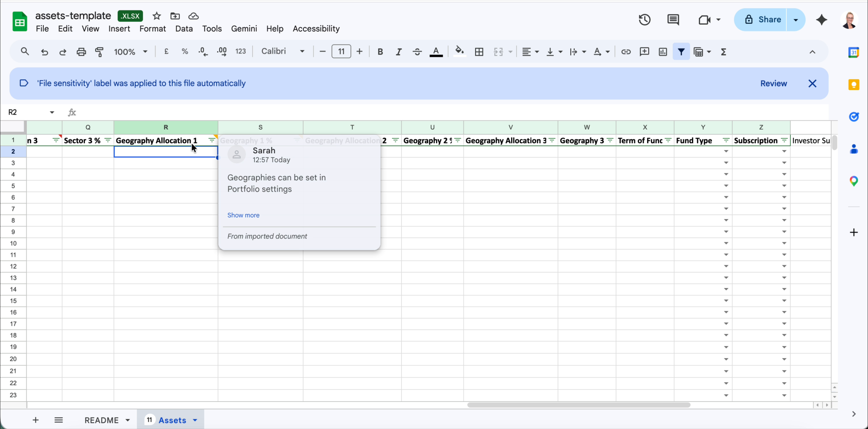
Task: Open the text color picker
Action: pos(436,52)
